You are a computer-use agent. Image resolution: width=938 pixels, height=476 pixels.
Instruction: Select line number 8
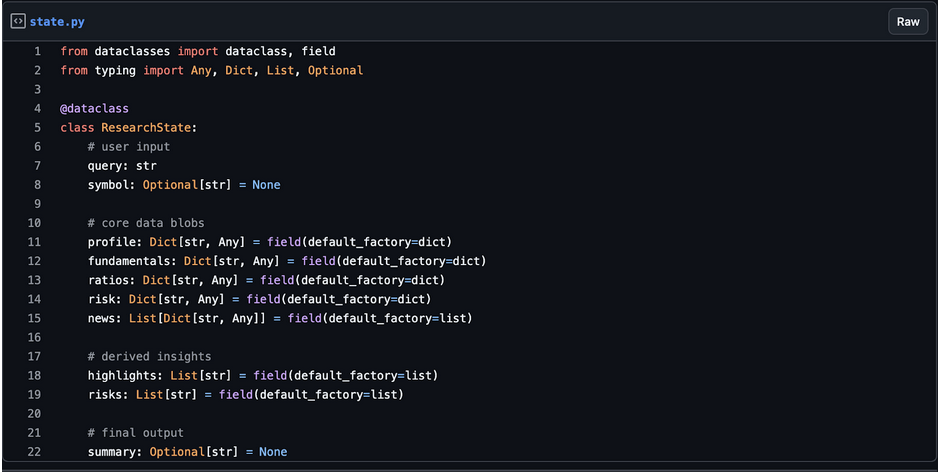37,185
